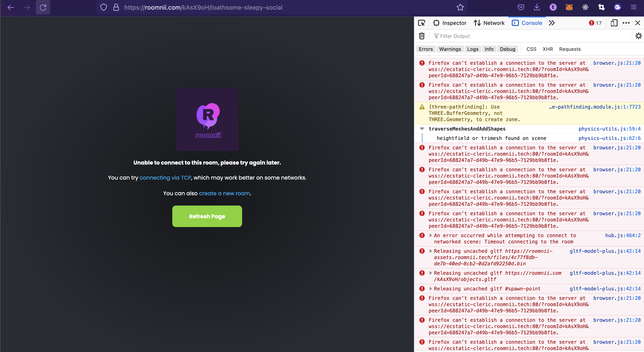Open the pathfinding.module.js:1:7723 source link
The width and height of the screenshot is (644, 352).
[595, 107]
